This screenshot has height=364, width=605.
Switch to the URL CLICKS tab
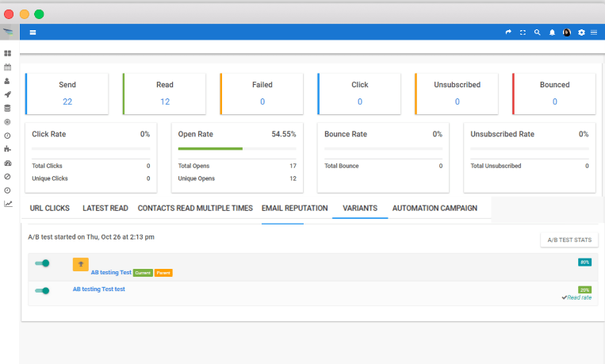point(50,209)
